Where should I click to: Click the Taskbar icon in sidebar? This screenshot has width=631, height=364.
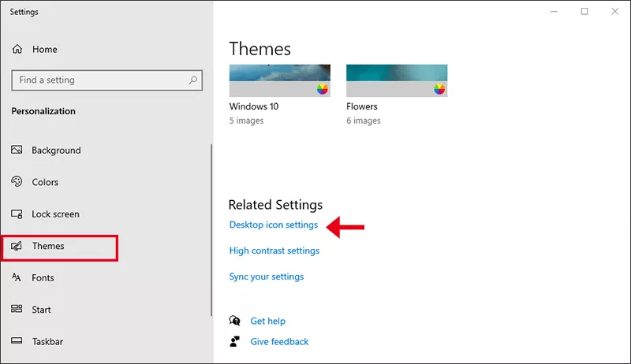(x=17, y=342)
